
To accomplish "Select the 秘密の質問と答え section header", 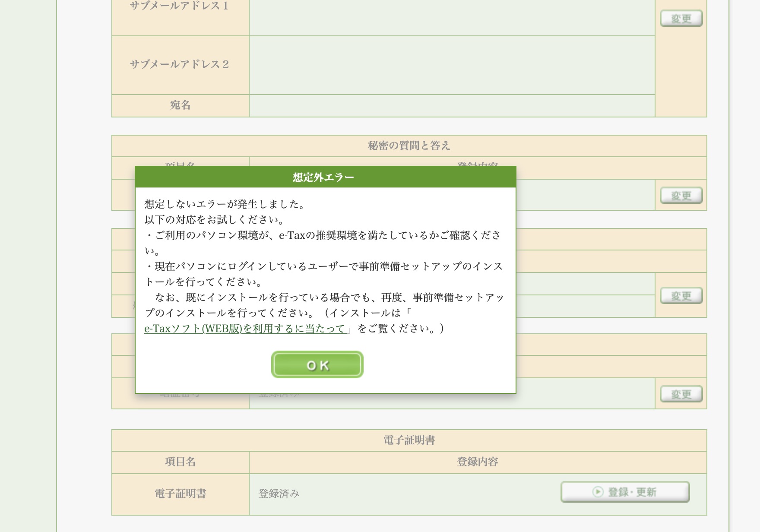I will (x=409, y=146).
